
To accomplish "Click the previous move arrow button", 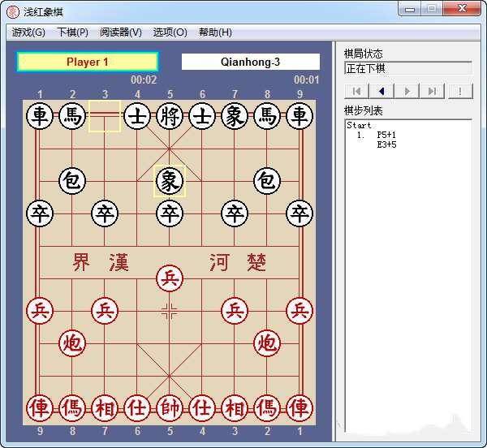I will [381, 91].
